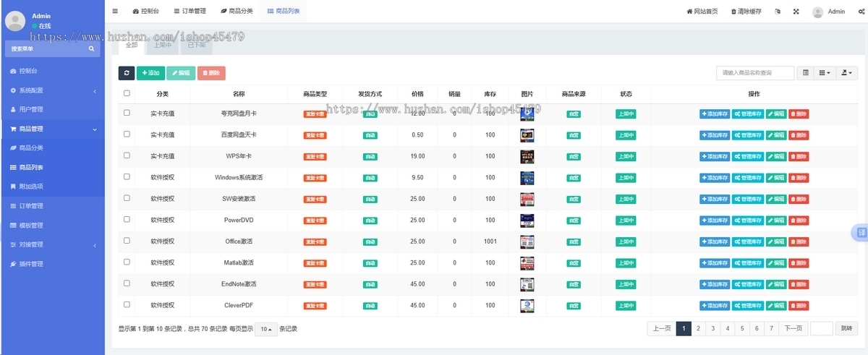The width and height of the screenshot is (868, 355).
Task: Select the 全部 filter tab
Action: coord(131,45)
